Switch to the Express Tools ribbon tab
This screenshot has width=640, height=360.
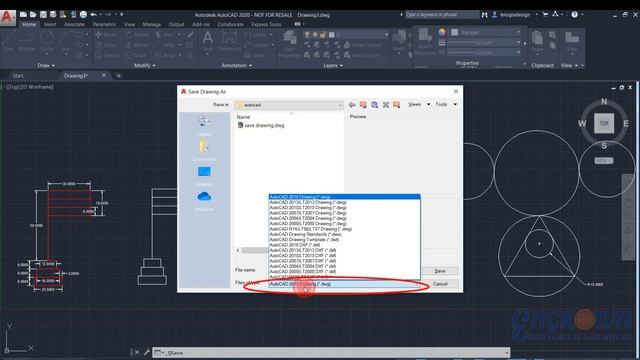click(266, 24)
